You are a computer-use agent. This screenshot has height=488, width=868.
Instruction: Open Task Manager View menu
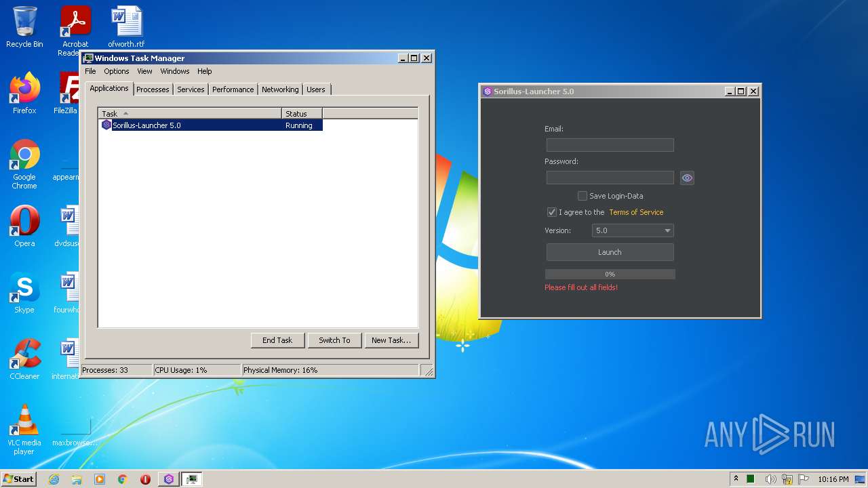(144, 71)
